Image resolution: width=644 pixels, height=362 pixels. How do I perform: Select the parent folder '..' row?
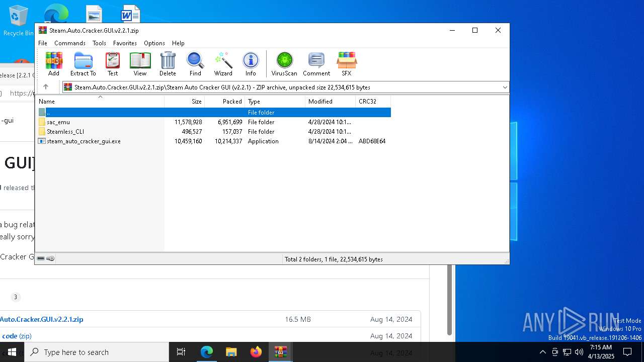coord(213,112)
